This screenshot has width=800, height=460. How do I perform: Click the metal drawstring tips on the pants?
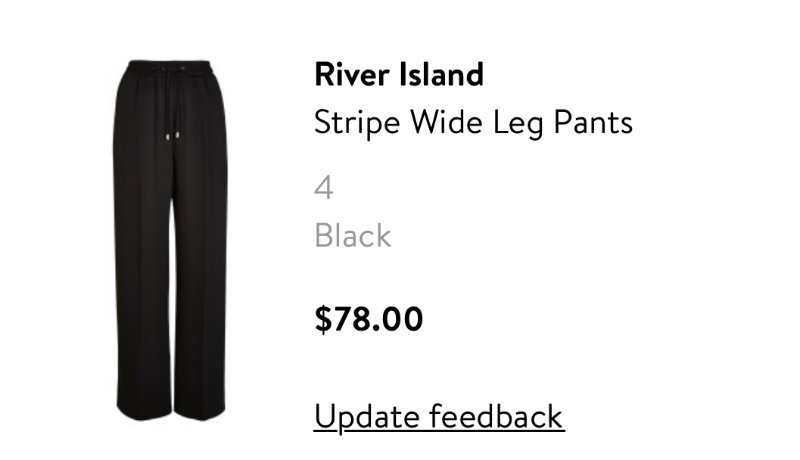point(172,136)
